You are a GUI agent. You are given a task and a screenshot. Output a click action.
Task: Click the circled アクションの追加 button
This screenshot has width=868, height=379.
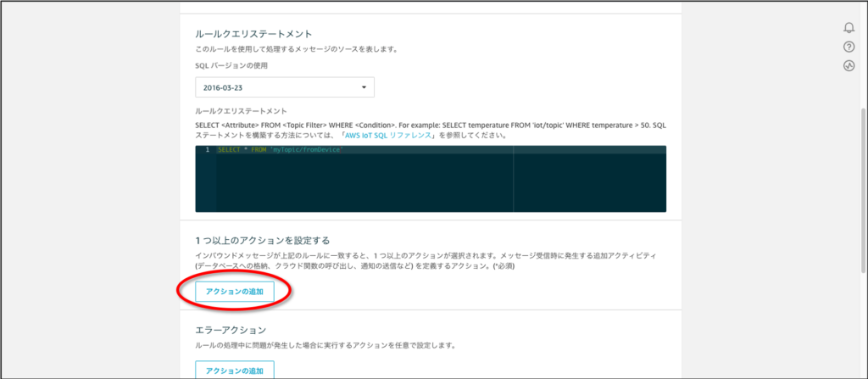click(x=235, y=291)
